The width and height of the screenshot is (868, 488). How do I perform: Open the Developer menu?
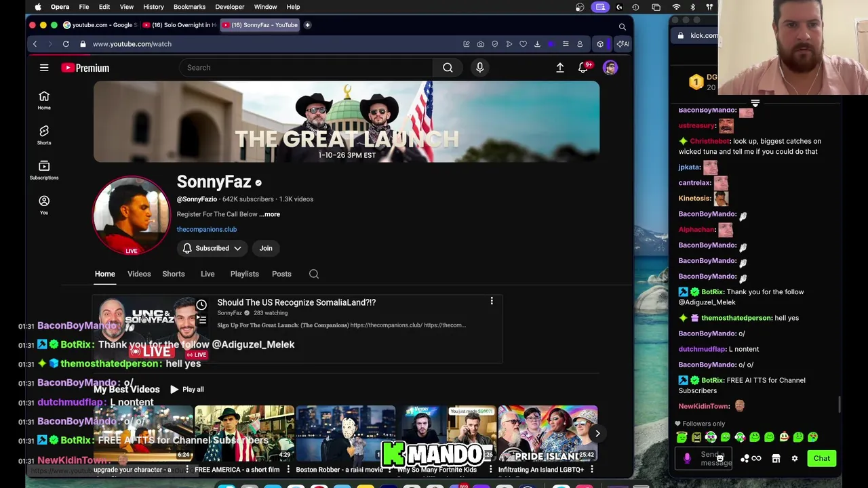230,7
